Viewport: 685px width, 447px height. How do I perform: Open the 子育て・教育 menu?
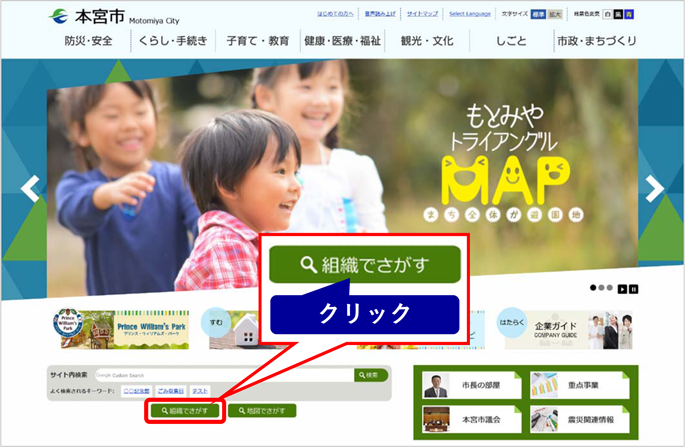pyautogui.click(x=258, y=41)
